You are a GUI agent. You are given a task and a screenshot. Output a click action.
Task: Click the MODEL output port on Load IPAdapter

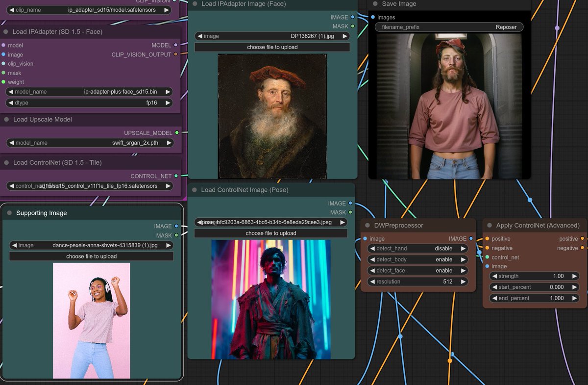(176, 45)
